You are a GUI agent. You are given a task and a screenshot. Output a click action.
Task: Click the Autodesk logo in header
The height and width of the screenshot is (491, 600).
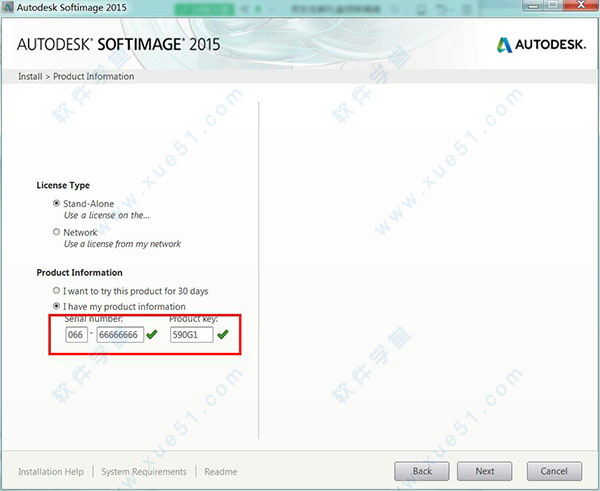pyautogui.click(x=541, y=45)
